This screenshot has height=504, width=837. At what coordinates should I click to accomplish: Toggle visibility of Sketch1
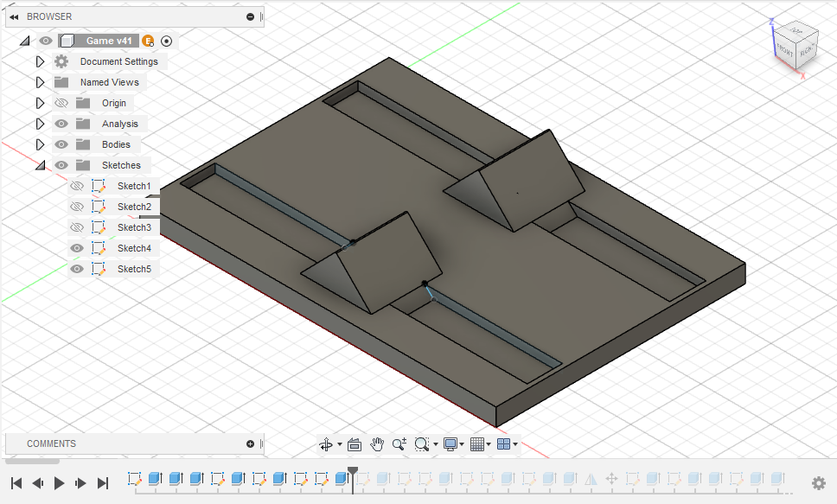click(x=77, y=185)
